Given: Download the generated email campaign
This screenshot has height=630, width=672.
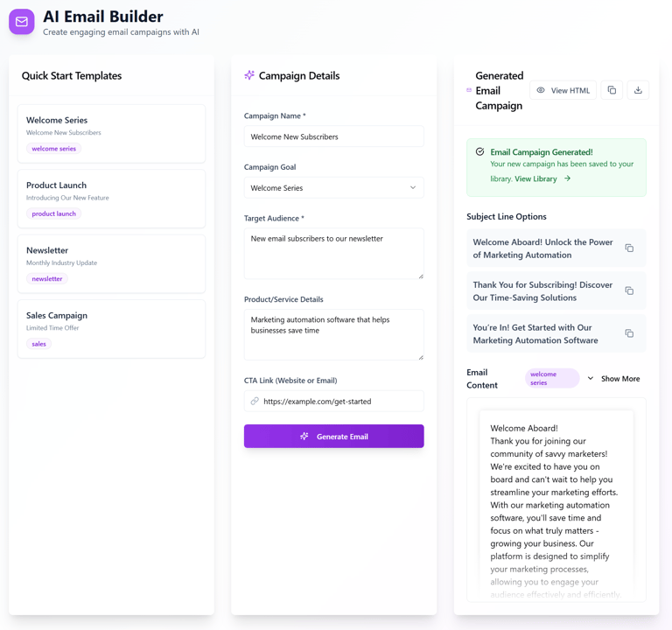Looking at the screenshot, I should 638,90.
